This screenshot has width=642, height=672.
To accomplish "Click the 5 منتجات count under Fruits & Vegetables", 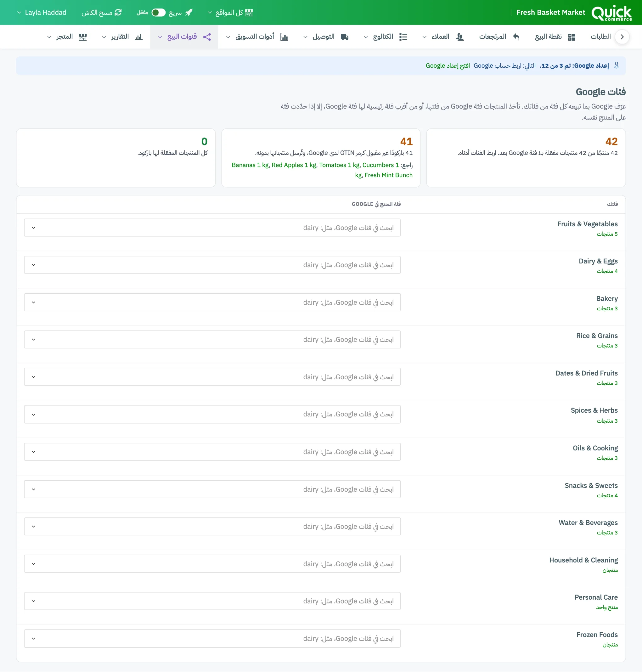I will click(607, 234).
